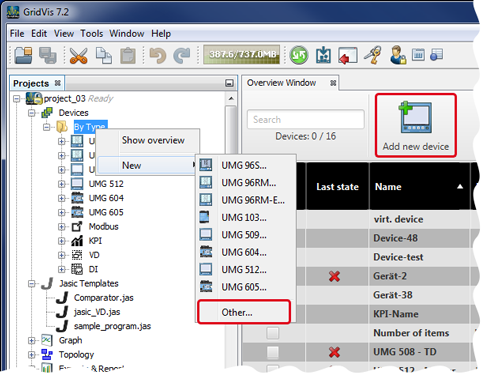Check the checkbox in the Number of items row
The height and width of the screenshot is (392, 500).
273,333
